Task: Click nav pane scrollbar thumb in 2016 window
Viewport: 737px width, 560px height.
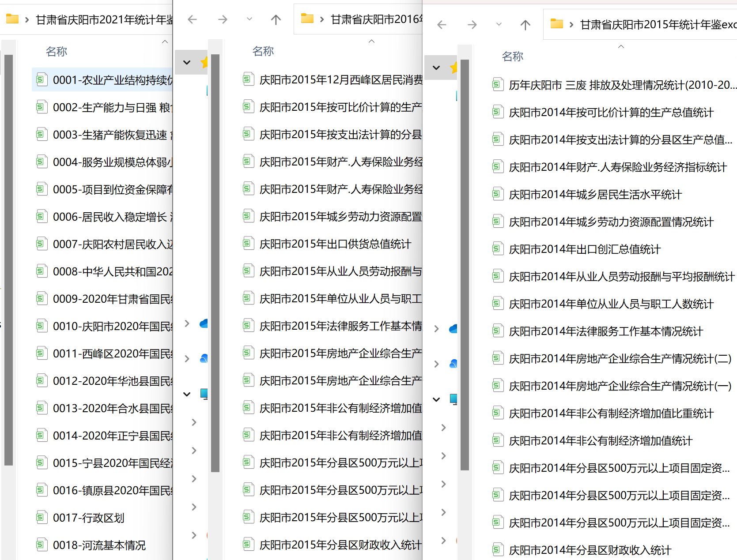Action: pos(215,263)
